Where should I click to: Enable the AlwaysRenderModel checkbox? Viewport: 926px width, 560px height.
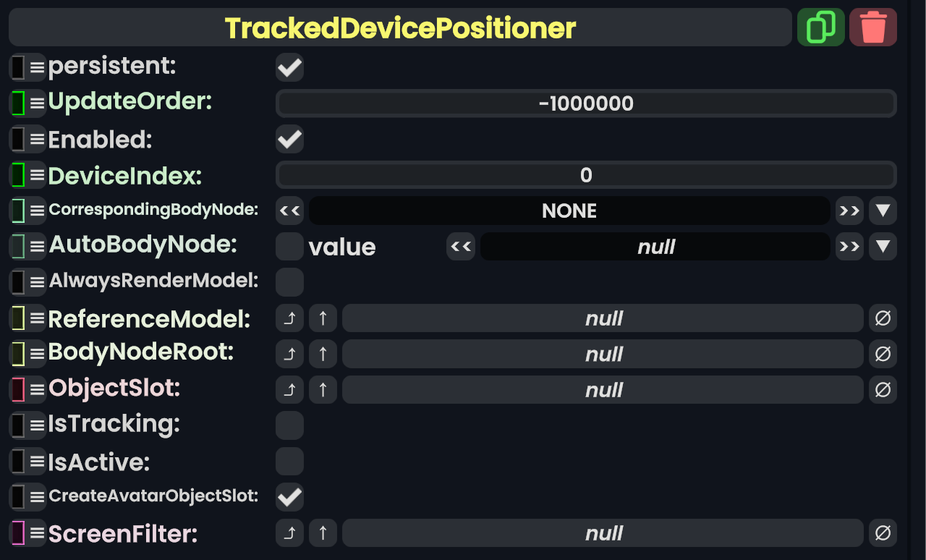[x=289, y=282]
